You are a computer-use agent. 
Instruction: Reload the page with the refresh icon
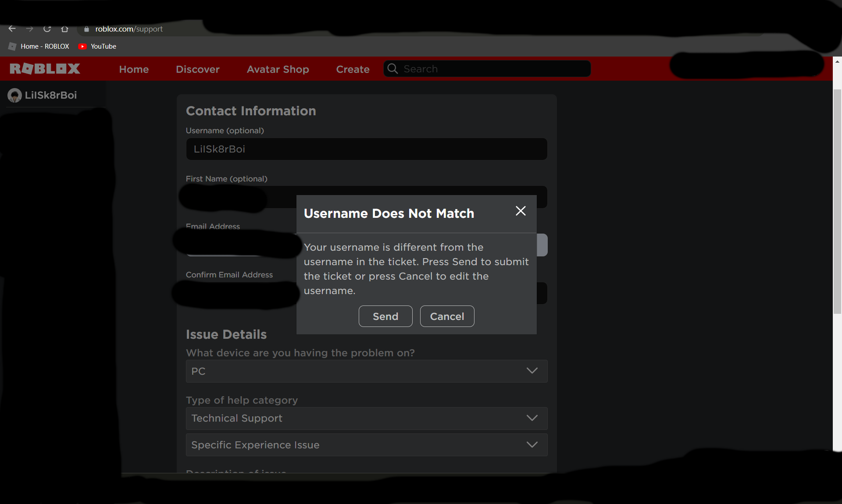(47, 29)
